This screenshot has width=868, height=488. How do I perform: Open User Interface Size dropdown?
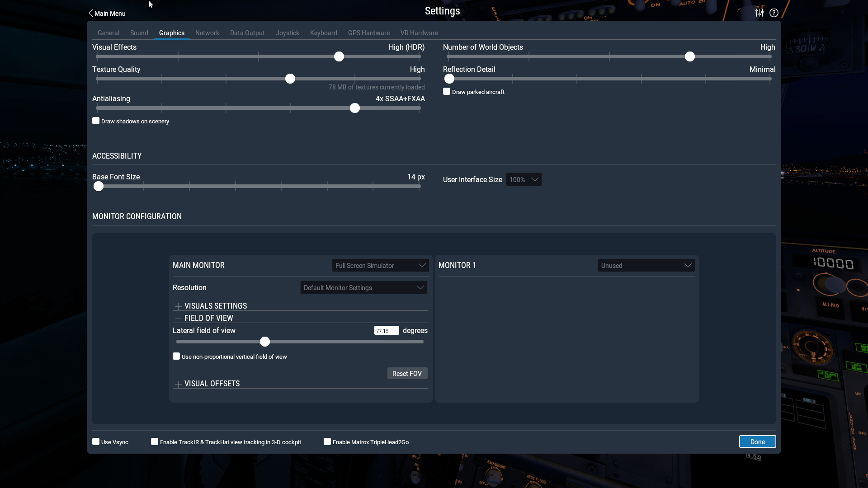tap(524, 180)
